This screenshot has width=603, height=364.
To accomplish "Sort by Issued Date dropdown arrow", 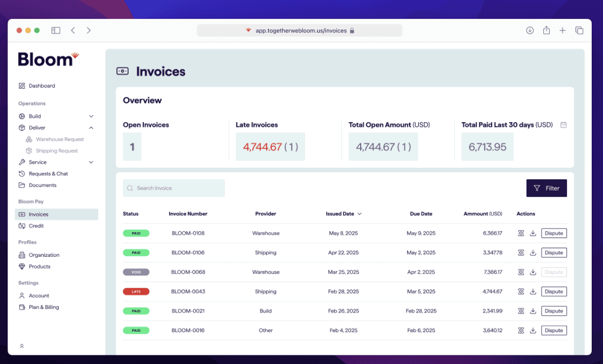I will tap(360, 214).
